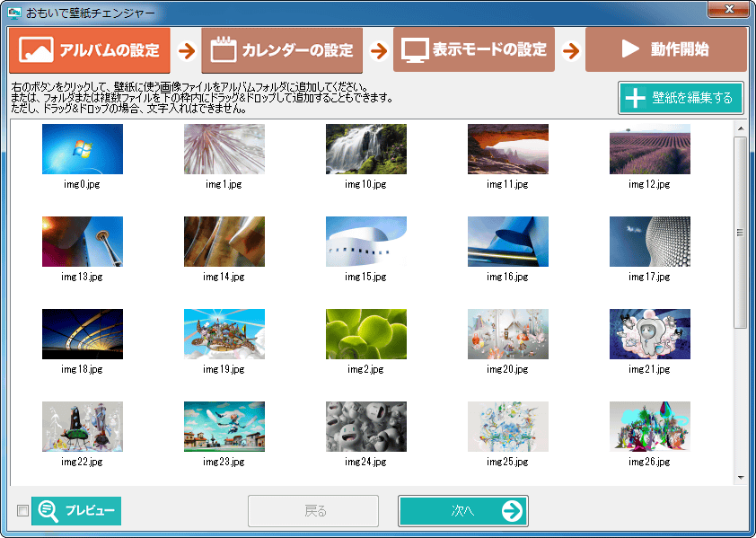Click the 壁紙を編集する button
This screenshot has width=756, height=538.
click(681, 98)
